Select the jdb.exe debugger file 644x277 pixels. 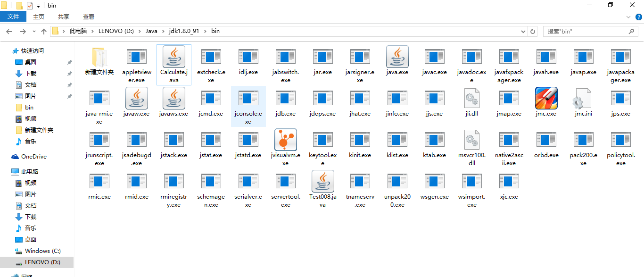(x=286, y=102)
